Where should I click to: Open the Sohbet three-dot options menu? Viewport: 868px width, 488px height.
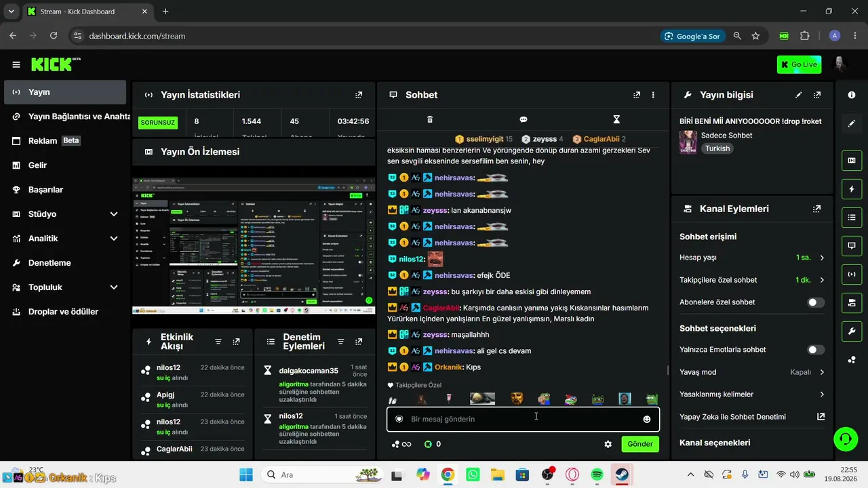click(654, 95)
